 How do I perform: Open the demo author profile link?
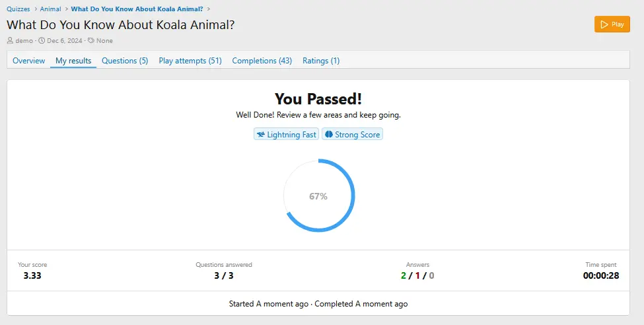(x=24, y=41)
